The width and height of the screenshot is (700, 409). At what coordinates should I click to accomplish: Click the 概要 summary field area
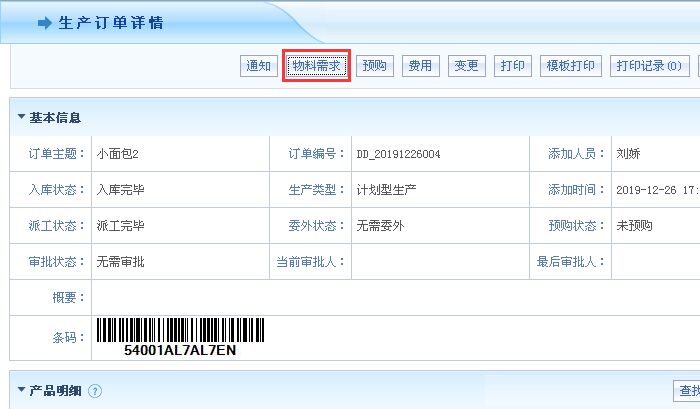coord(390,297)
